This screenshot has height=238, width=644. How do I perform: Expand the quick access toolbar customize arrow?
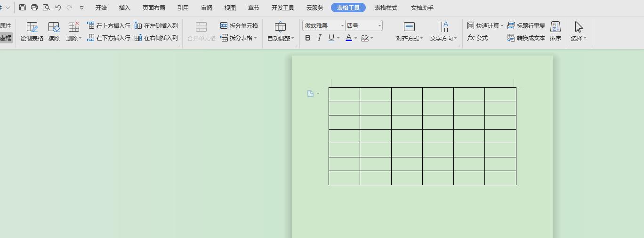click(x=82, y=8)
